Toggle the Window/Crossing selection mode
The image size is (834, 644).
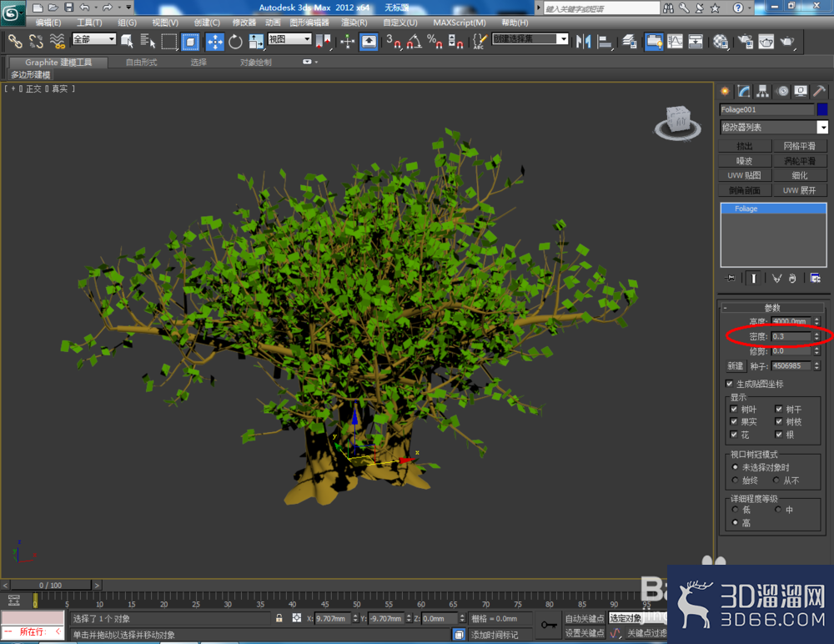(190, 41)
